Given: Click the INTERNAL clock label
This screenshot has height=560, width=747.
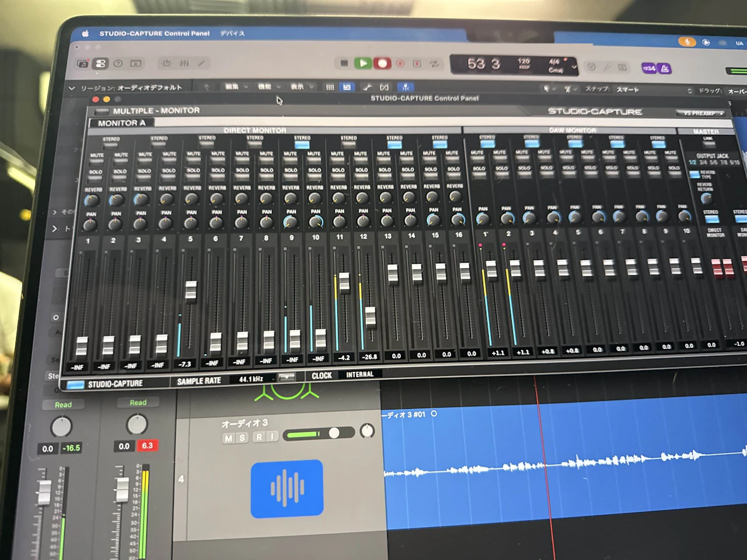Looking at the screenshot, I should click(x=360, y=375).
